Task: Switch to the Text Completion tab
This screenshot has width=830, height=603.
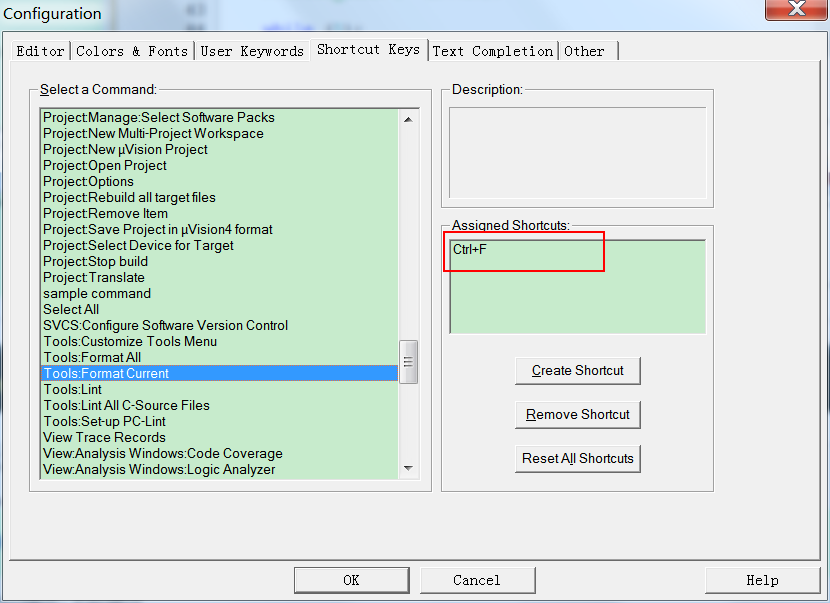Action: (x=492, y=51)
